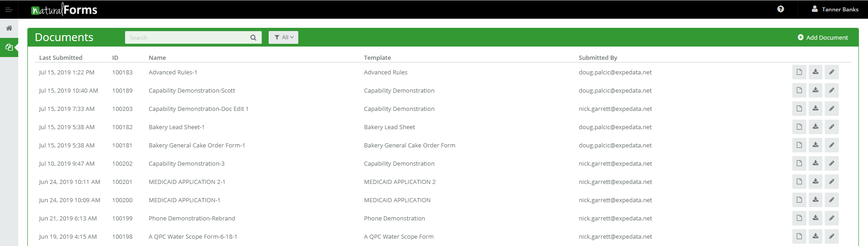The height and width of the screenshot is (246, 868).
Task: Edit MEDICAID APPLICATION-1 with pencil icon
Action: point(832,200)
